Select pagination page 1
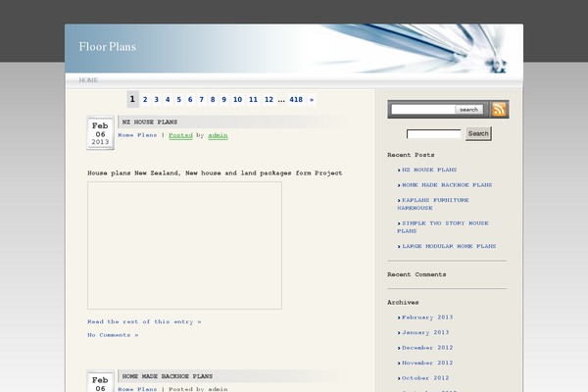Viewport: 588px width, 392px height. 132,99
